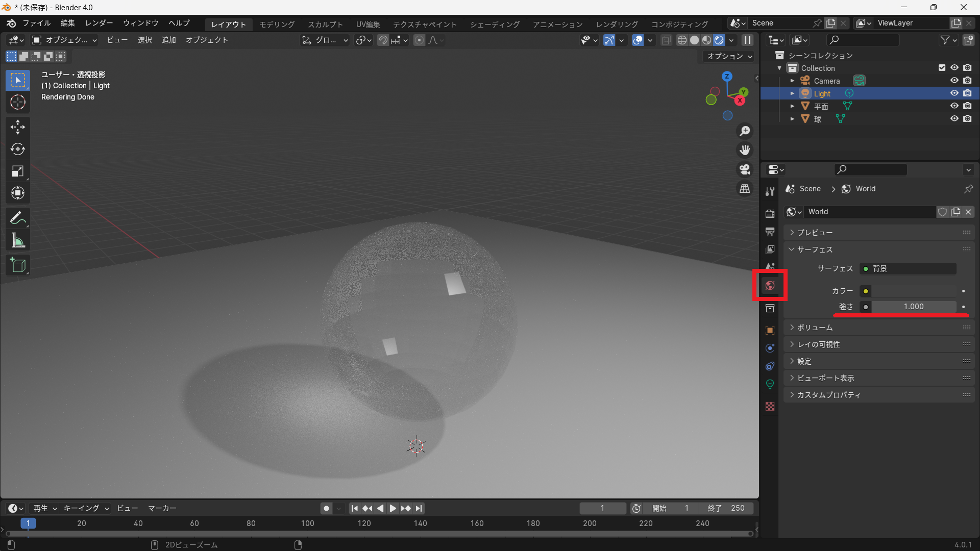Expand the ビューポート表示 panel
This screenshot has width=980, height=551.
tap(879, 378)
